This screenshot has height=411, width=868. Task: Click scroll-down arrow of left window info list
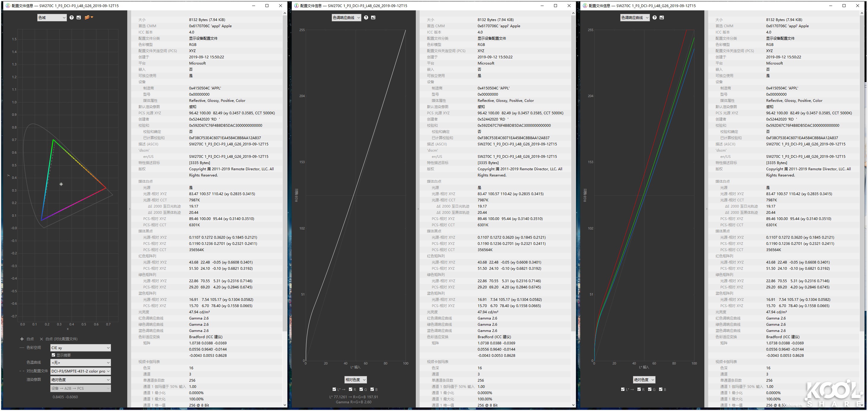click(x=285, y=405)
